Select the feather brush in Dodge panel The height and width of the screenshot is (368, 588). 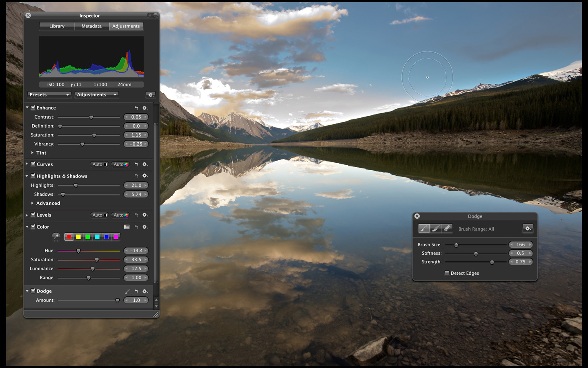[x=436, y=229]
